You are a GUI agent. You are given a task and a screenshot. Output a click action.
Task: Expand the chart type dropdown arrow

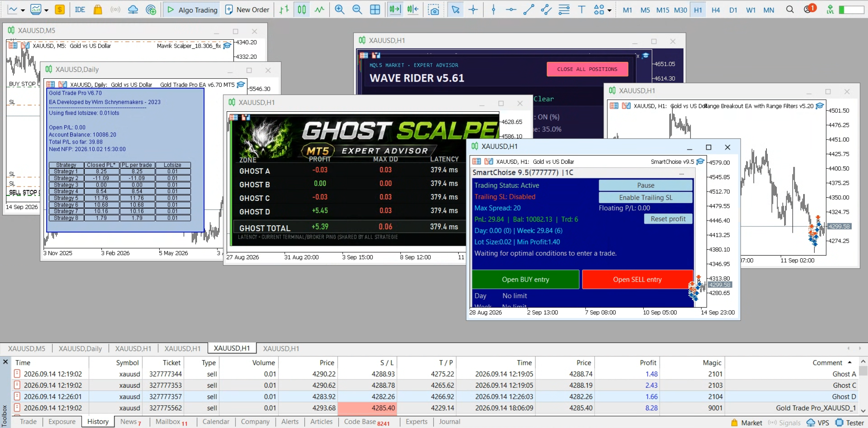tap(23, 10)
